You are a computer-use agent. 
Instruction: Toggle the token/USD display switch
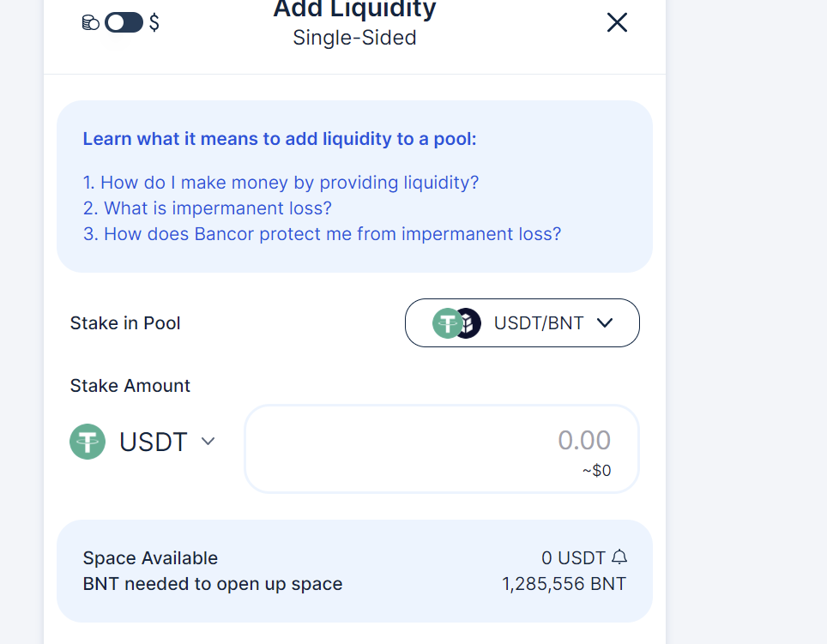pos(124,23)
